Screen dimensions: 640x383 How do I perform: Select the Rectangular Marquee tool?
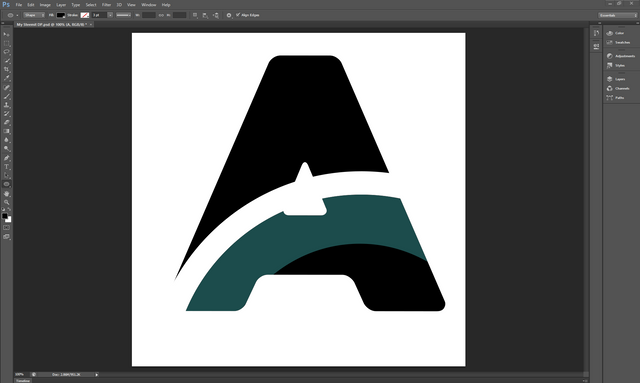coord(7,43)
